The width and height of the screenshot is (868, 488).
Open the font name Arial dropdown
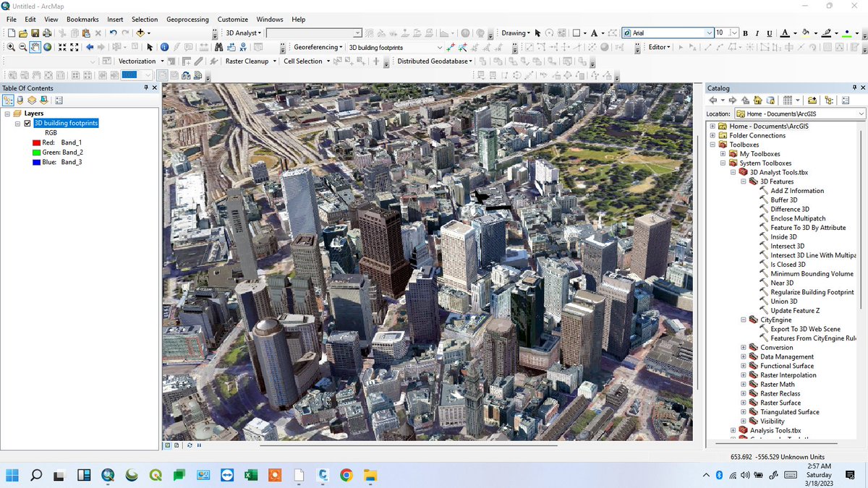[710, 33]
